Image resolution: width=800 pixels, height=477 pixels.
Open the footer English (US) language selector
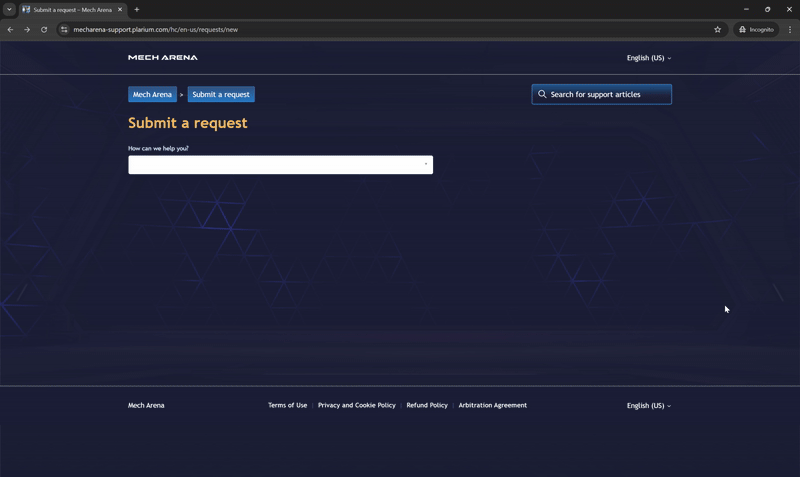pos(648,406)
